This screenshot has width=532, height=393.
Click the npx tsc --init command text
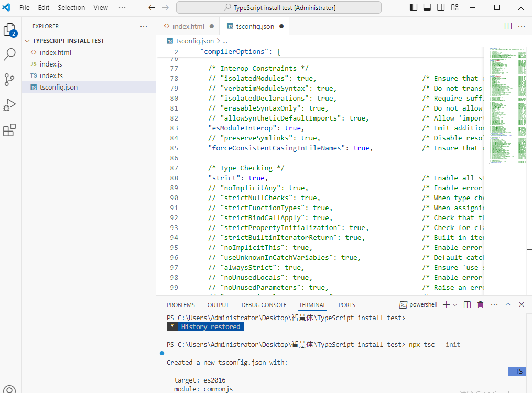click(x=435, y=344)
